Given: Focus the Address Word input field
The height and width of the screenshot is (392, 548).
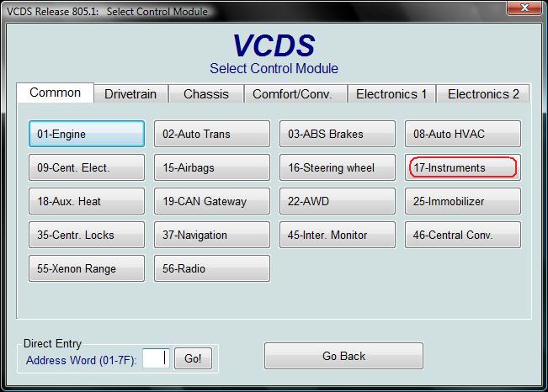Looking at the screenshot, I should click(x=157, y=358).
